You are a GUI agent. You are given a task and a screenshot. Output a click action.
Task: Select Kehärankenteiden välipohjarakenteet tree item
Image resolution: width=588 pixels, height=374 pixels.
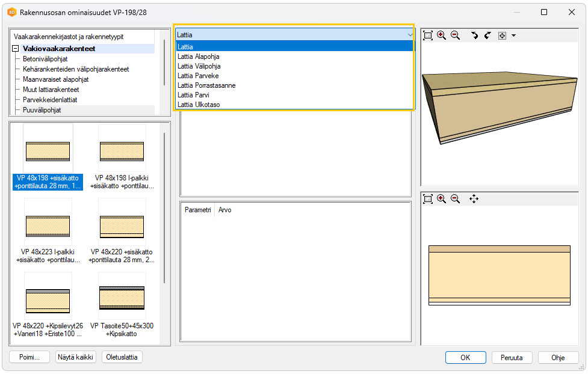[76, 69]
